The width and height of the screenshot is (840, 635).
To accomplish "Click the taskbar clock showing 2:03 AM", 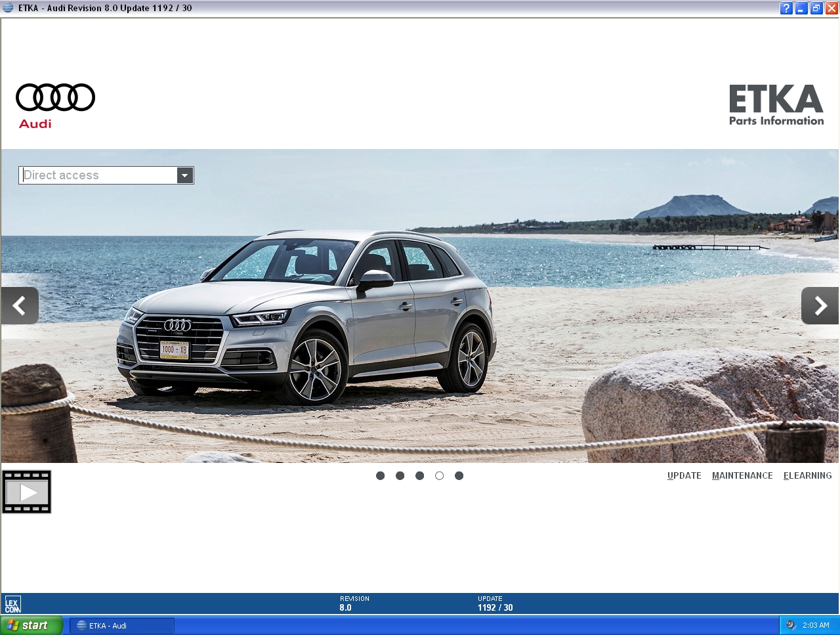I will (816, 625).
